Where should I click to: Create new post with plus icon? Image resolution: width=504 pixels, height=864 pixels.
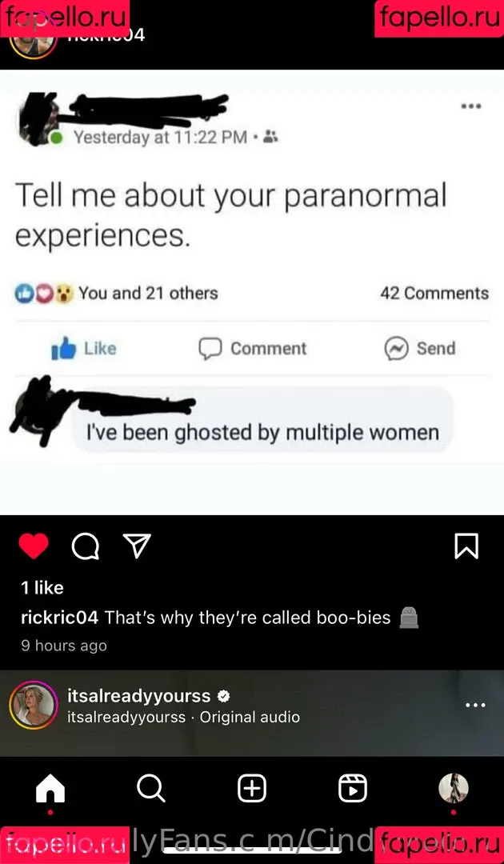coord(252,789)
